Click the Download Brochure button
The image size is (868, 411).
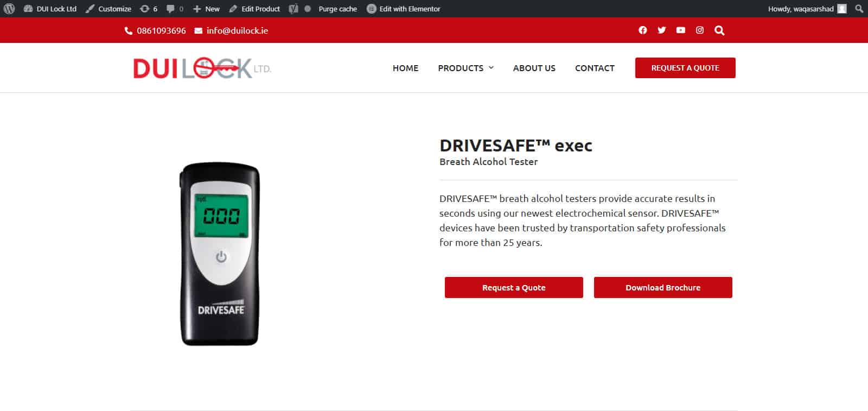click(x=663, y=288)
